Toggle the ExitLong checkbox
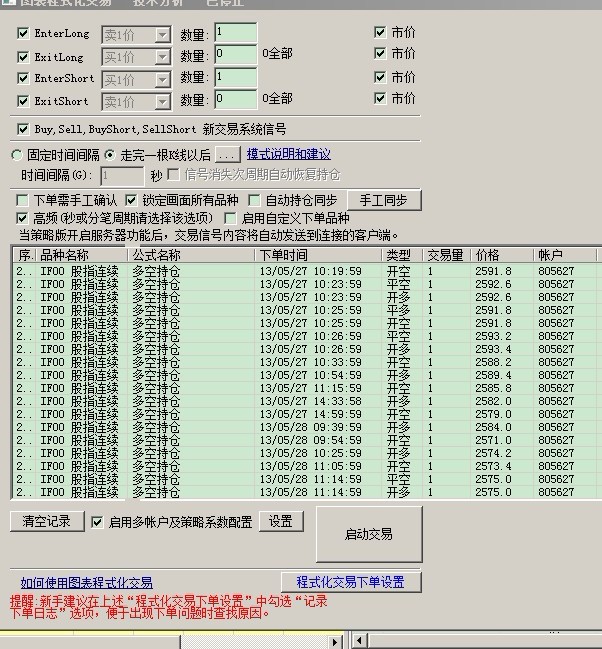 [x=23, y=57]
